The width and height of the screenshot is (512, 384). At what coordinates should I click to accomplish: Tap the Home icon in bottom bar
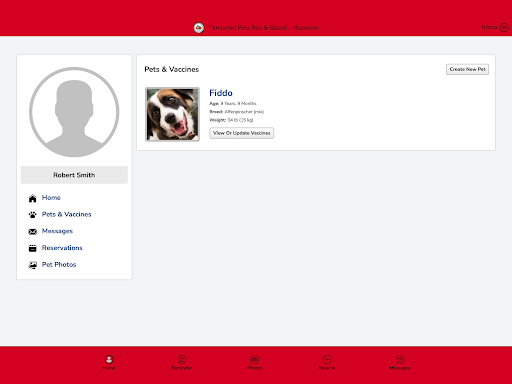109,359
